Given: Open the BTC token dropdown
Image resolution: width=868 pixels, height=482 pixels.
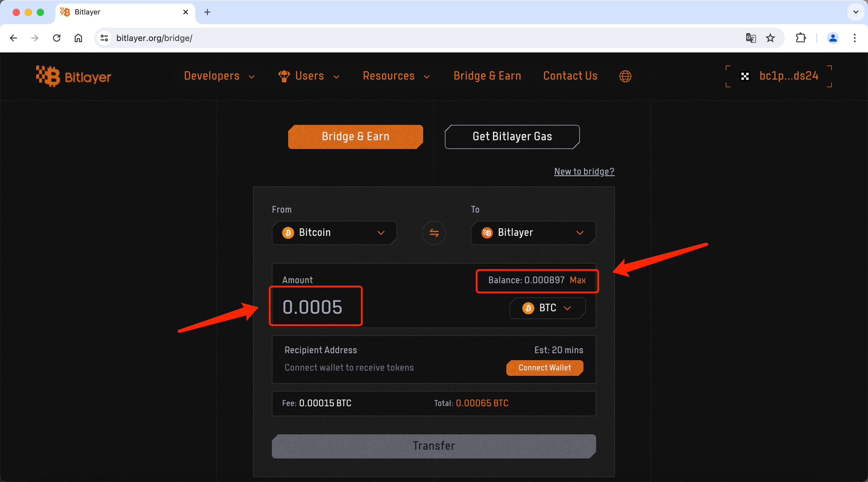Looking at the screenshot, I should tap(568, 308).
